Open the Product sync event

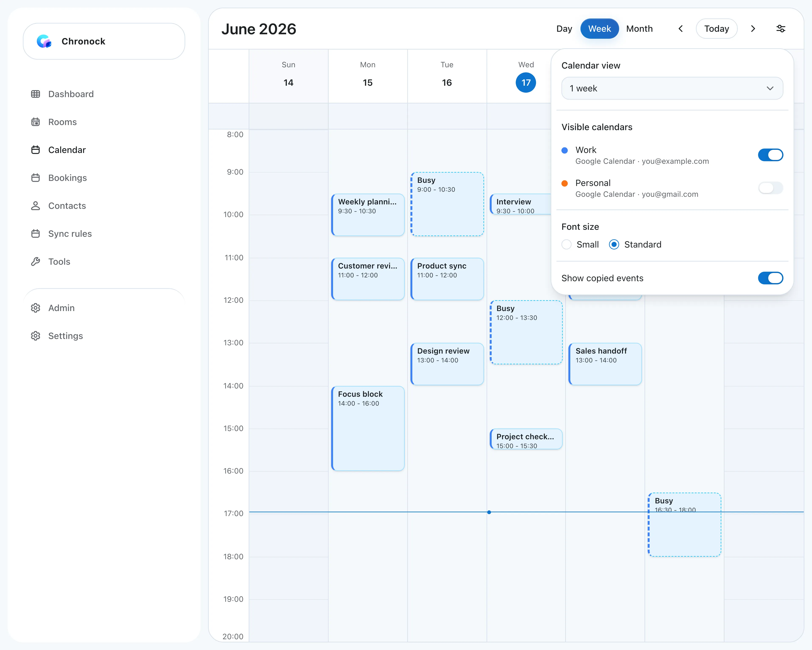pyautogui.click(x=447, y=279)
